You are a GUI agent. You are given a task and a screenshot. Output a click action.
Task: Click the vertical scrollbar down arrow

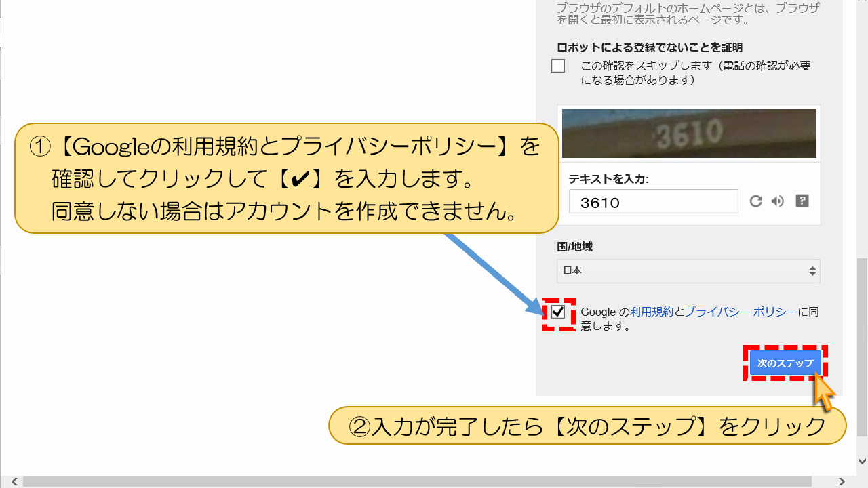(862, 461)
